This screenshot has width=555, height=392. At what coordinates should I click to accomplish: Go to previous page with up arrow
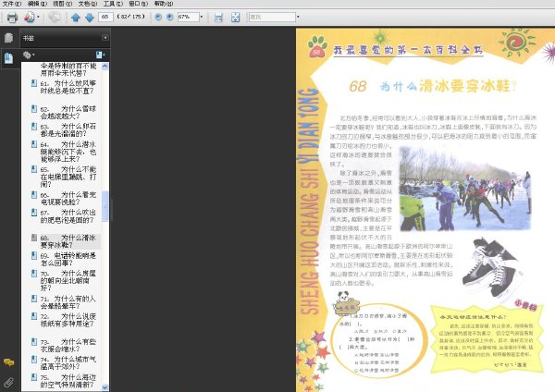[76, 18]
